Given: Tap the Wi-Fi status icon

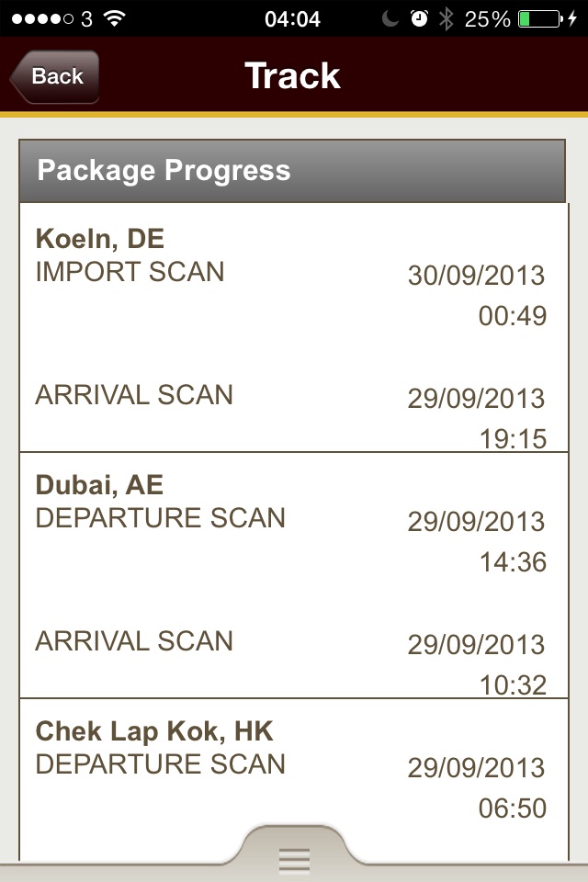Looking at the screenshot, I should pyautogui.click(x=114, y=18).
